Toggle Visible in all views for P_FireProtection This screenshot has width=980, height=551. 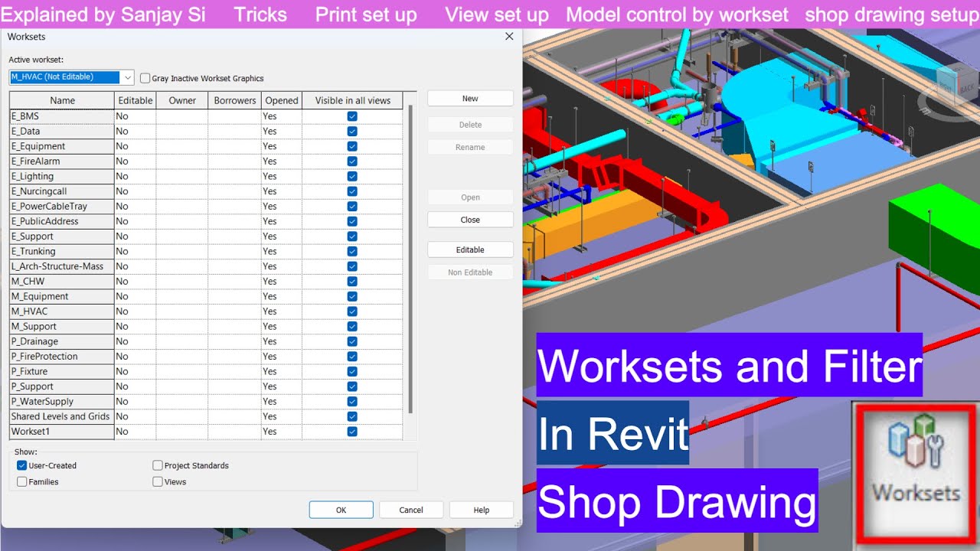352,357
